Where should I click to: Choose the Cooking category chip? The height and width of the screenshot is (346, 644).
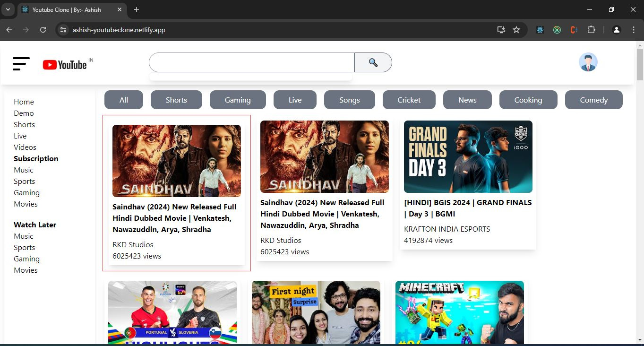[x=528, y=100]
